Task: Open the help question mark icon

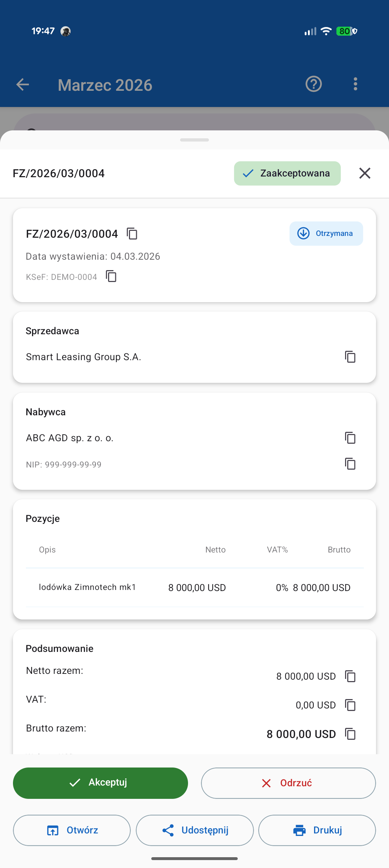Action: (314, 84)
